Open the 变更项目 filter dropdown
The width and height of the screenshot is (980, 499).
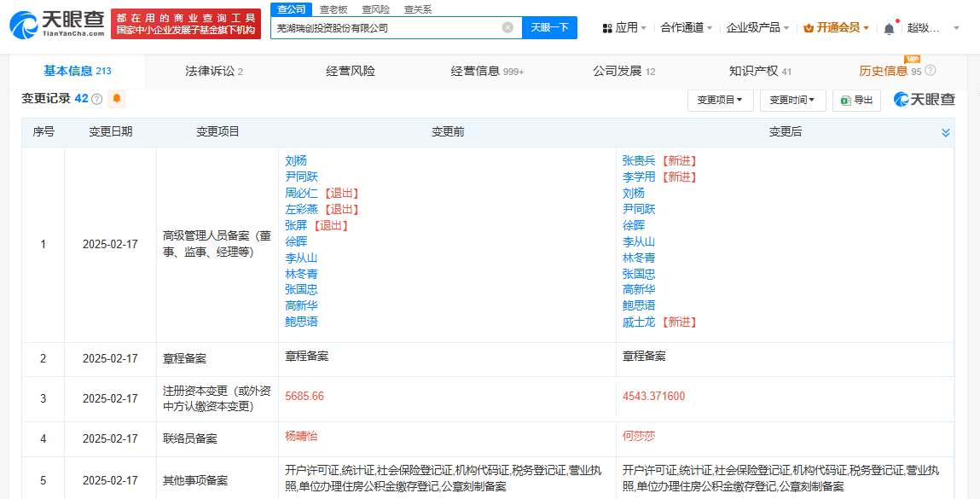point(720,100)
